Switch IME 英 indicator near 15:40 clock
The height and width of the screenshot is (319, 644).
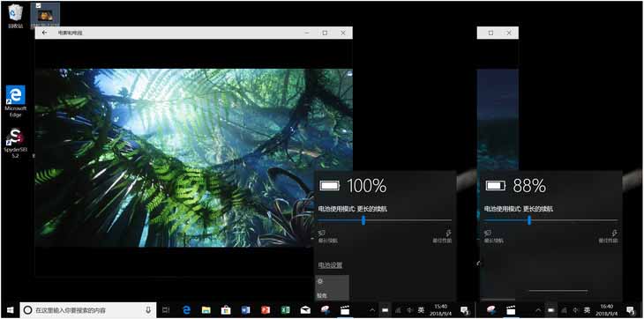[421, 310]
